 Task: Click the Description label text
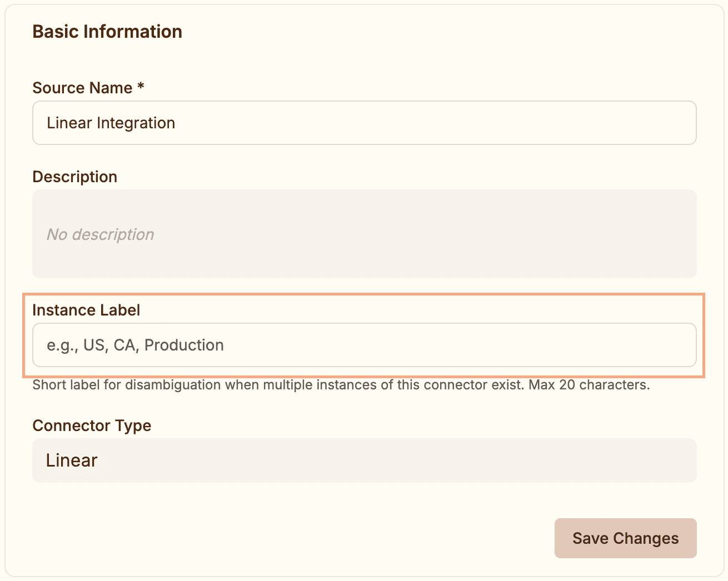tap(74, 177)
